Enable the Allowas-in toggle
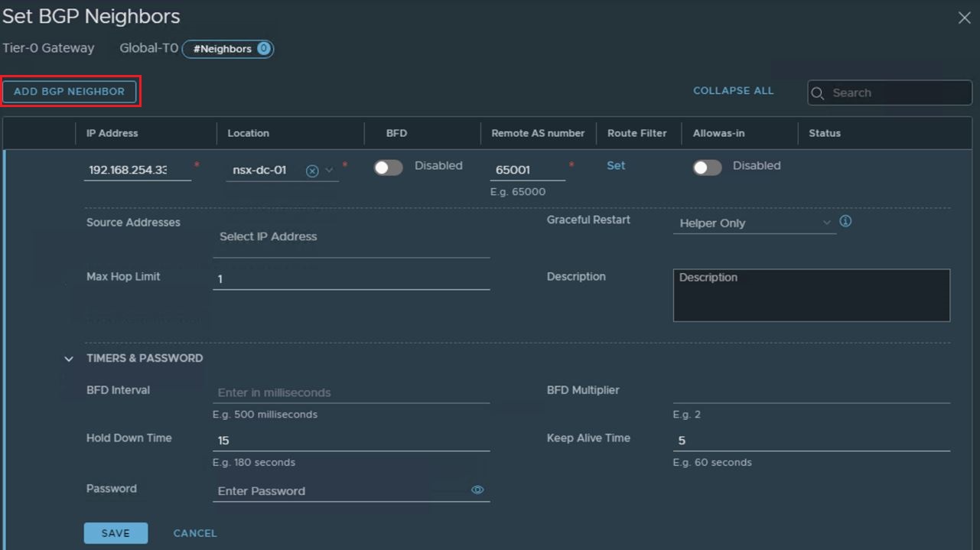This screenshot has width=980, height=550. [x=707, y=168]
